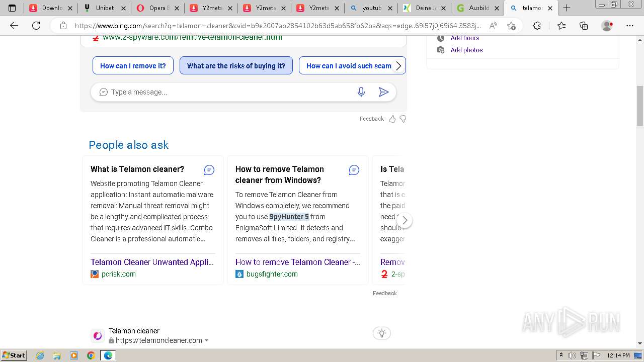Image resolution: width=644 pixels, height=362 pixels.
Task: Open Telamon Cleaner Unwanted Application link
Action: [152, 262]
